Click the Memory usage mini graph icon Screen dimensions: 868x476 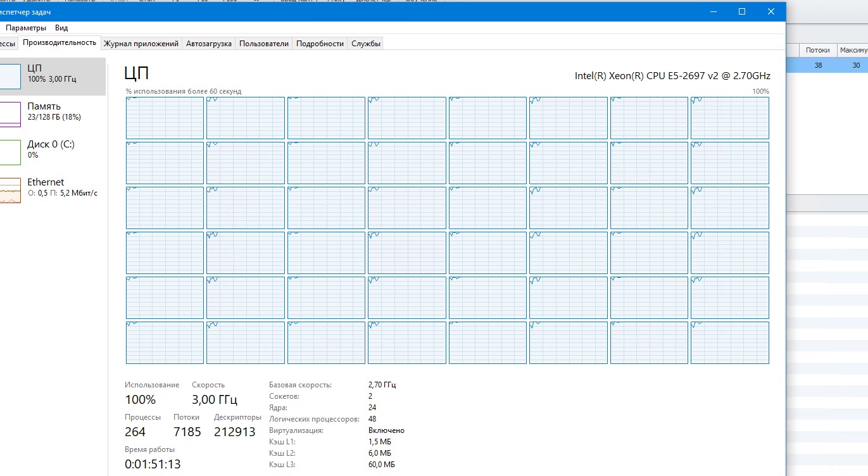click(x=10, y=114)
